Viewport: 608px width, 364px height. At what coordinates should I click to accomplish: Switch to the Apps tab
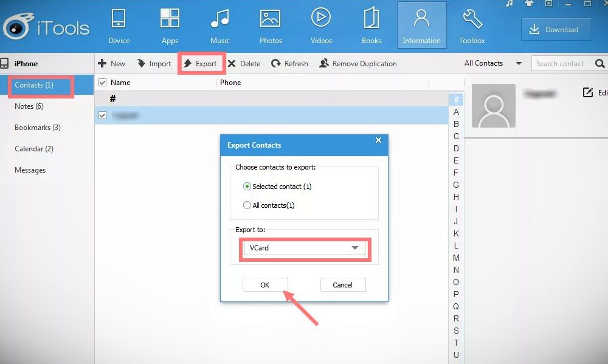click(170, 26)
